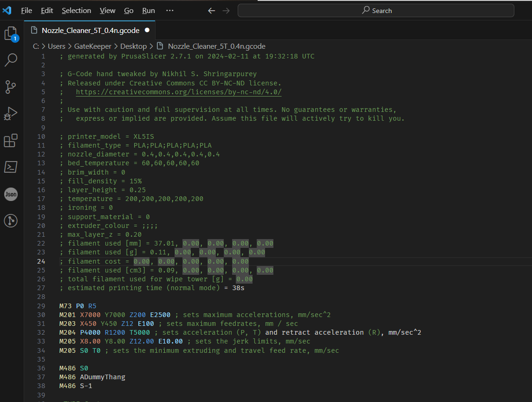
Task: Close the tab via unsaved dot indicator
Action: point(147,30)
